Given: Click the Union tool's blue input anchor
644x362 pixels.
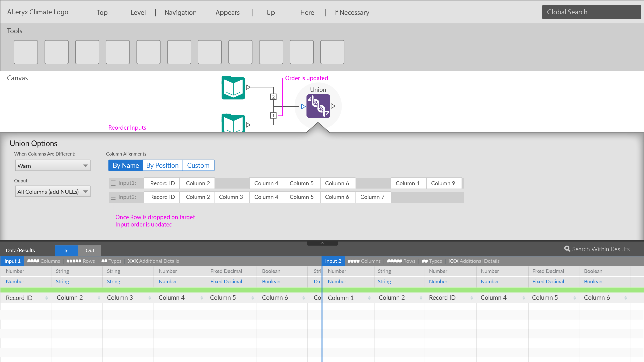Looking at the screenshot, I should (x=303, y=107).
